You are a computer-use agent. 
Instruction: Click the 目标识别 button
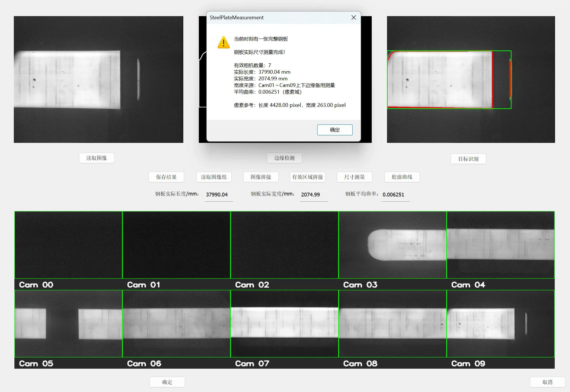pyautogui.click(x=468, y=159)
